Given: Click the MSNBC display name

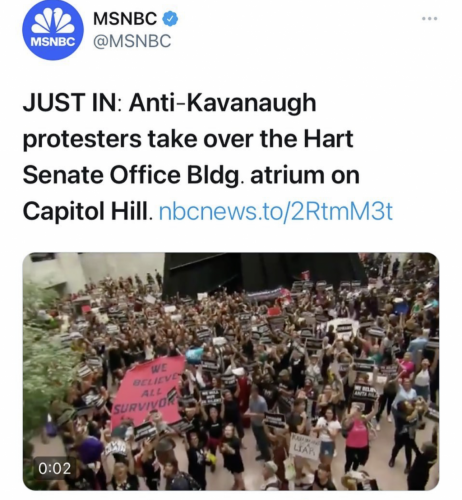Looking at the screenshot, I should 125,19.
